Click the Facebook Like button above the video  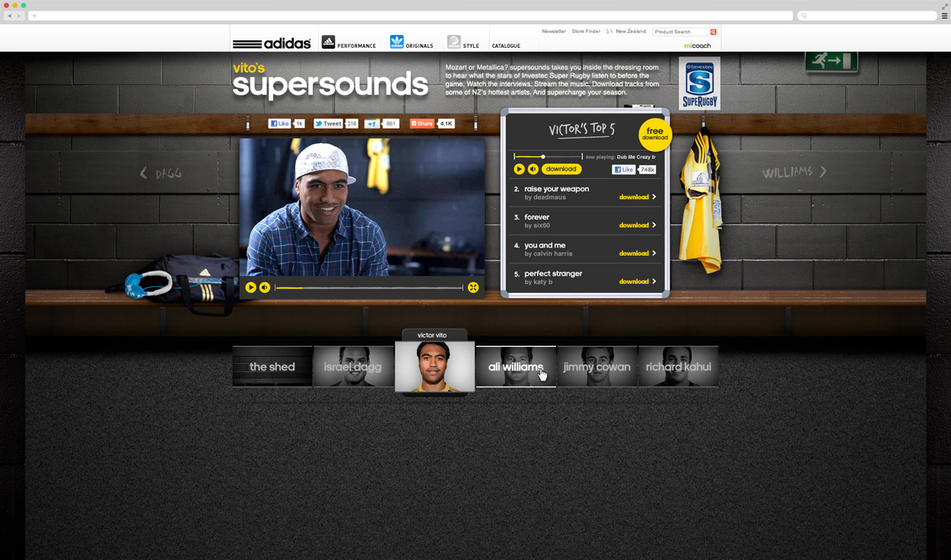tap(279, 123)
